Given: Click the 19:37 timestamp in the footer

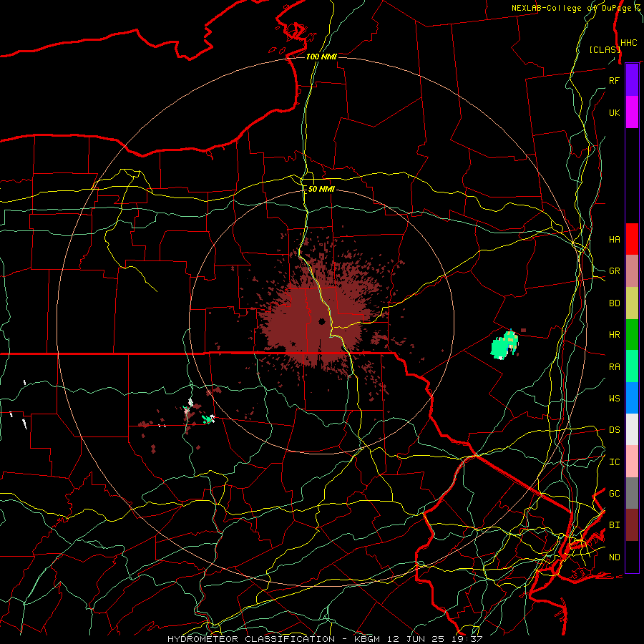Looking at the screenshot, I should [467, 639].
